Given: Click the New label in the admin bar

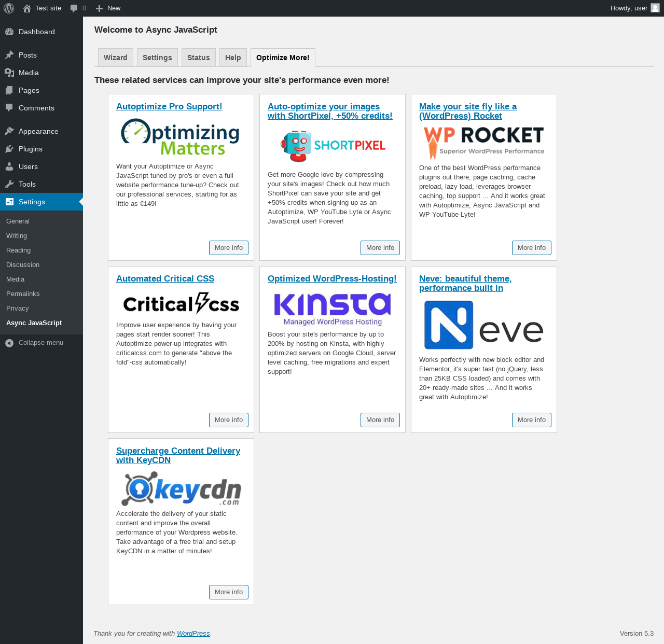Looking at the screenshot, I should pos(114,8).
